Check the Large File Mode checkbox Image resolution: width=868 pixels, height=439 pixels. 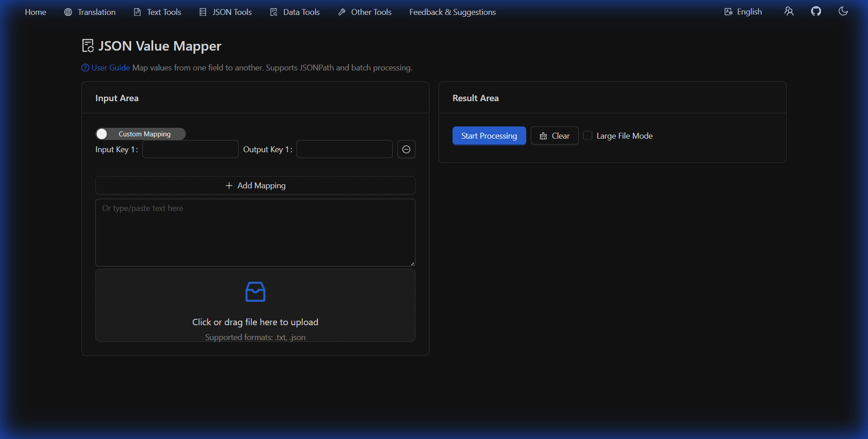point(588,135)
